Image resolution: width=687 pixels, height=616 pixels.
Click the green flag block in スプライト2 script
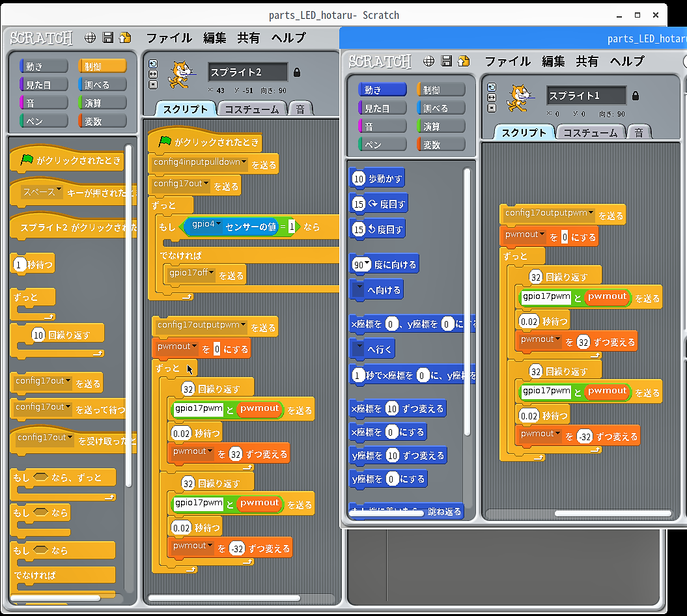(204, 141)
